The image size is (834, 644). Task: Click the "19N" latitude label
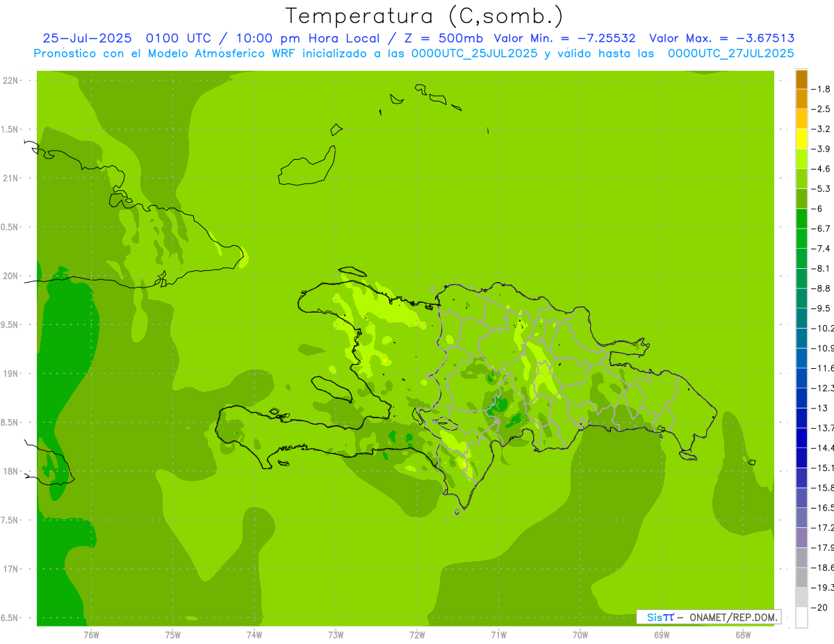point(10,374)
